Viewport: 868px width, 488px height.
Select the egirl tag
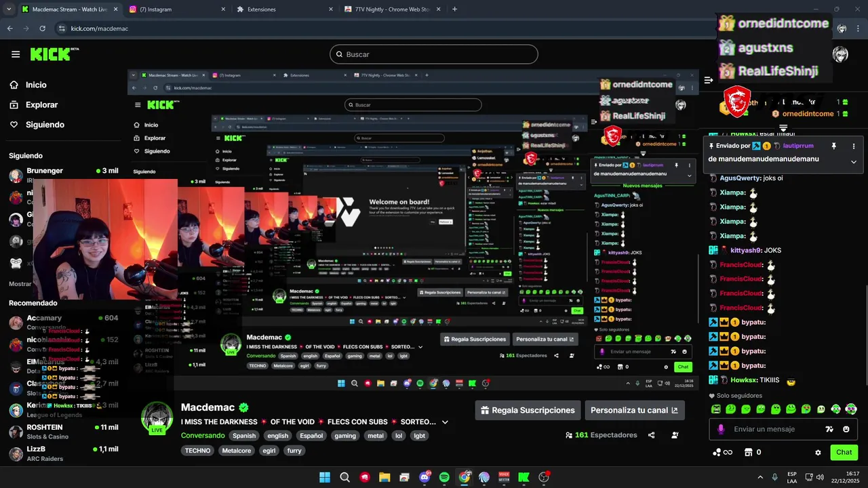pos(269,451)
